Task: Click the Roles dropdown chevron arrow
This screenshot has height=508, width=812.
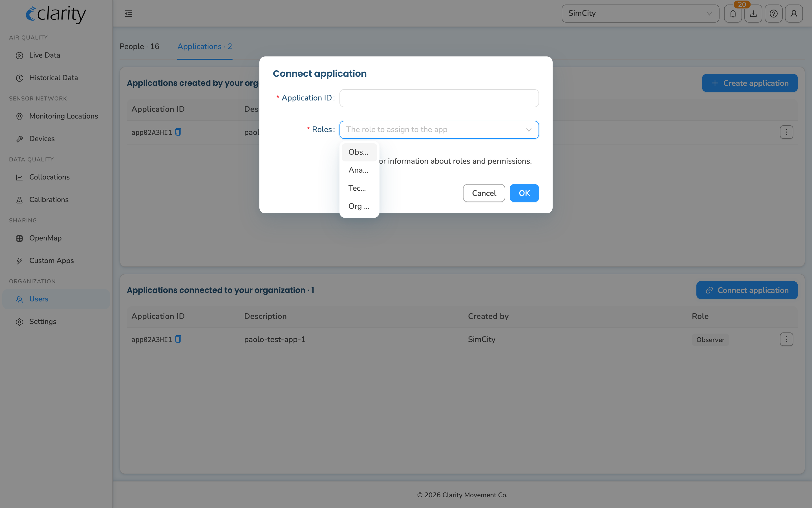Action: tap(529, 130)
